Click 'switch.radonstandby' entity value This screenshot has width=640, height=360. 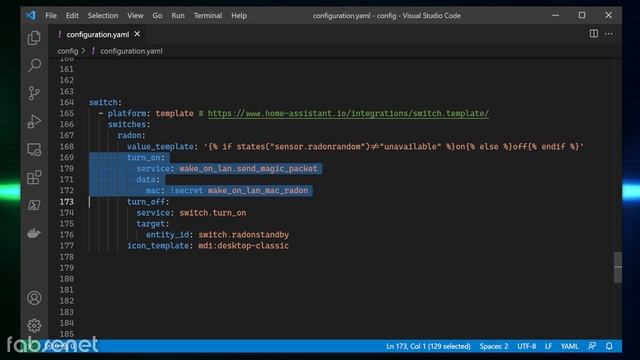coord(243,235)
